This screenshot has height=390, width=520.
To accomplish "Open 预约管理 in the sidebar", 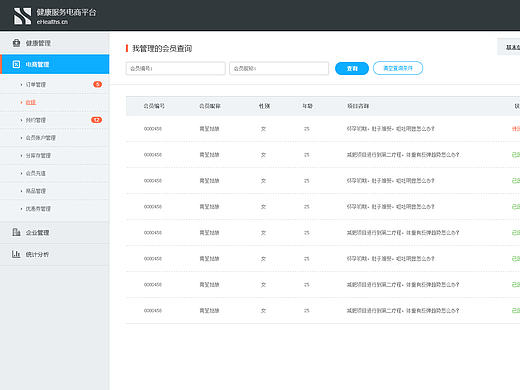I will [x=55, y=120].
